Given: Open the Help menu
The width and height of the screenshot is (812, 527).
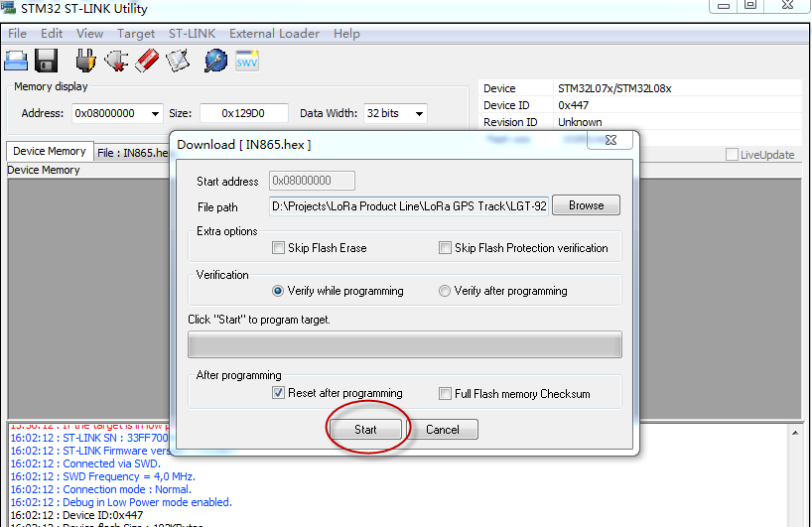Looking at the screenshot, I should click(x=346, y=33).
